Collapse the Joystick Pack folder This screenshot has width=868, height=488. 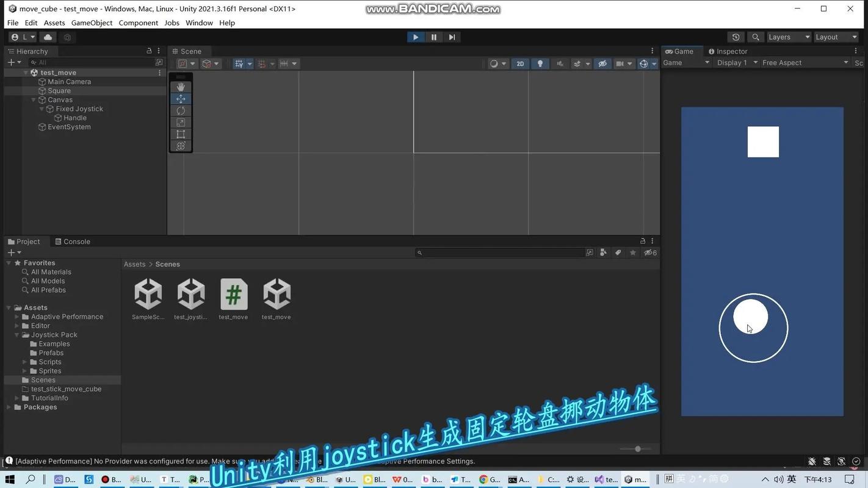pyautogui.click(x=17, y=335)
